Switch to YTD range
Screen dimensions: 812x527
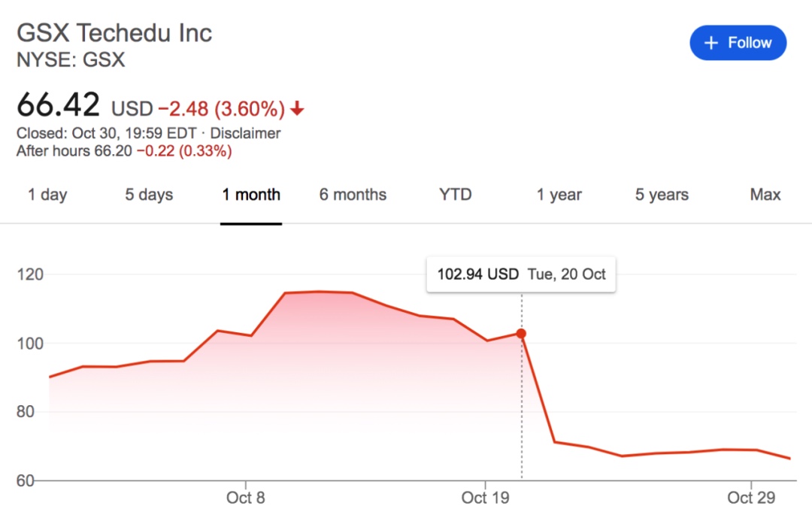455,195
